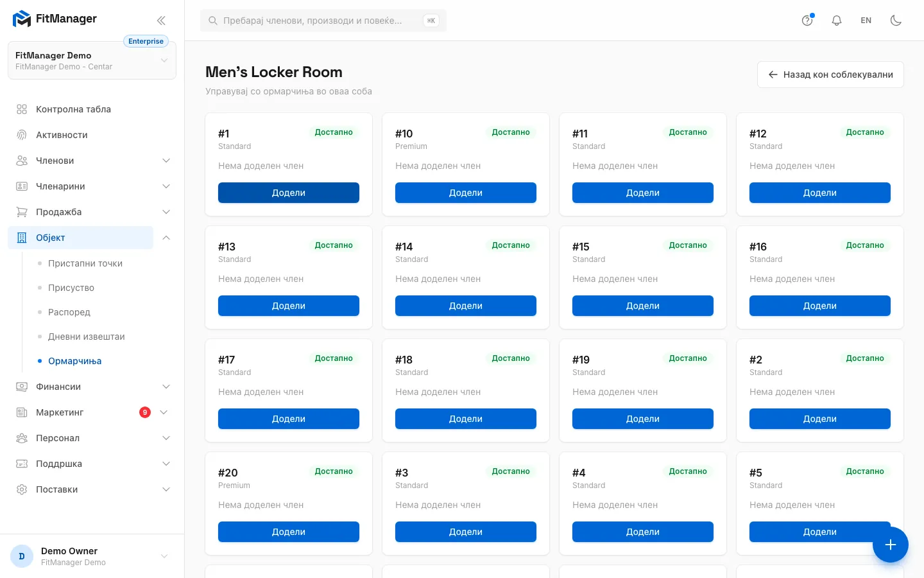
Task: Open the Ормарчиња submenu item
Action: tap(75, 361)
